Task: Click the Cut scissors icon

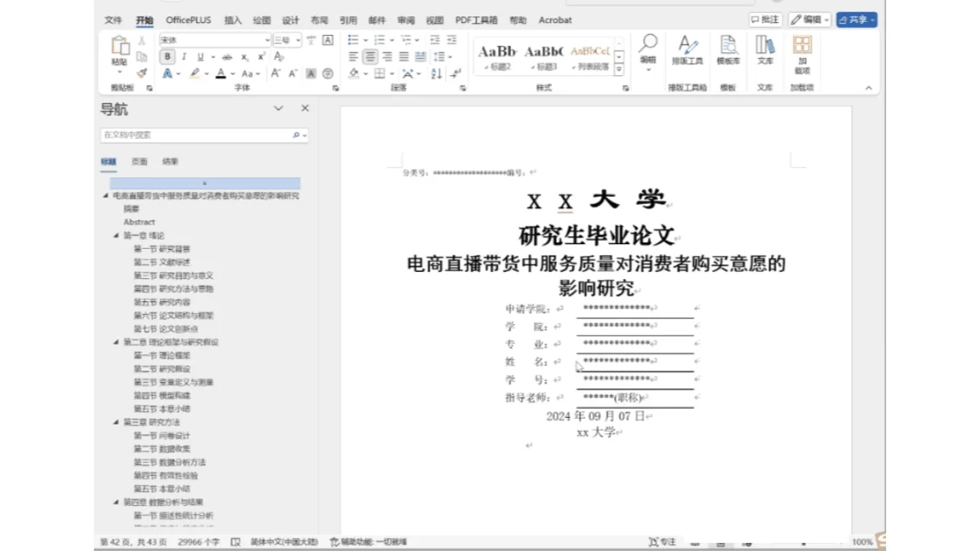Action: [x=141, y=41]
